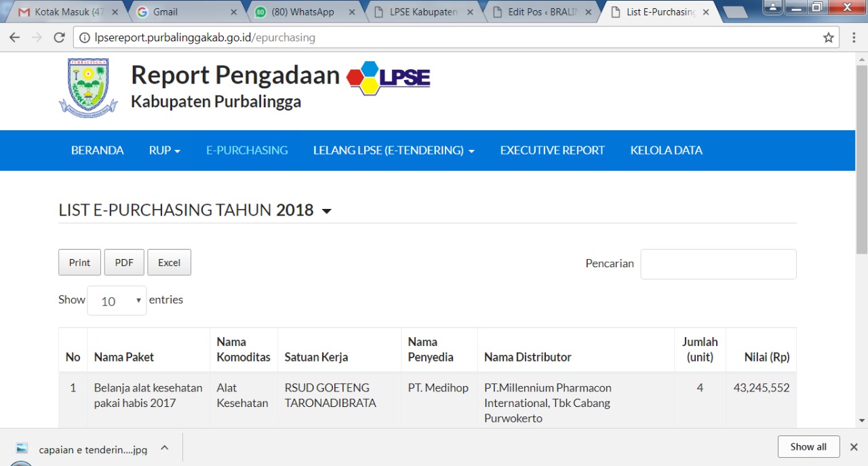
Task: Open capaian e tenderin....jpg download item
Action: [x=93, y=449]
